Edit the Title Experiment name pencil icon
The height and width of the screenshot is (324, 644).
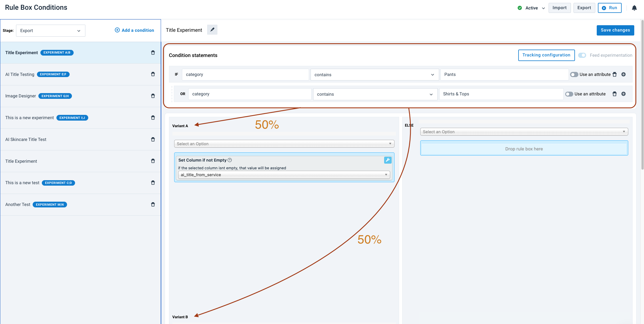point(212,30)
